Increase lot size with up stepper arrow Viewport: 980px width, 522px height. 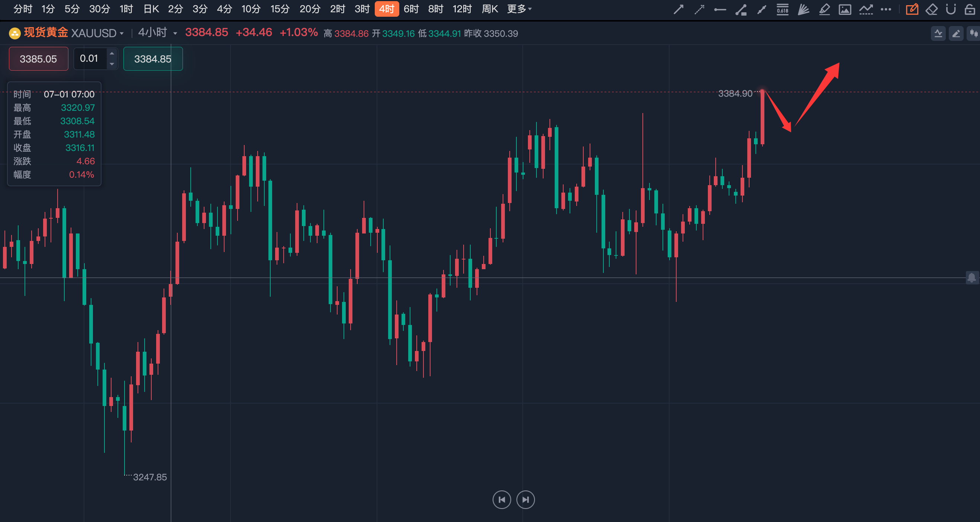[112, 54]
